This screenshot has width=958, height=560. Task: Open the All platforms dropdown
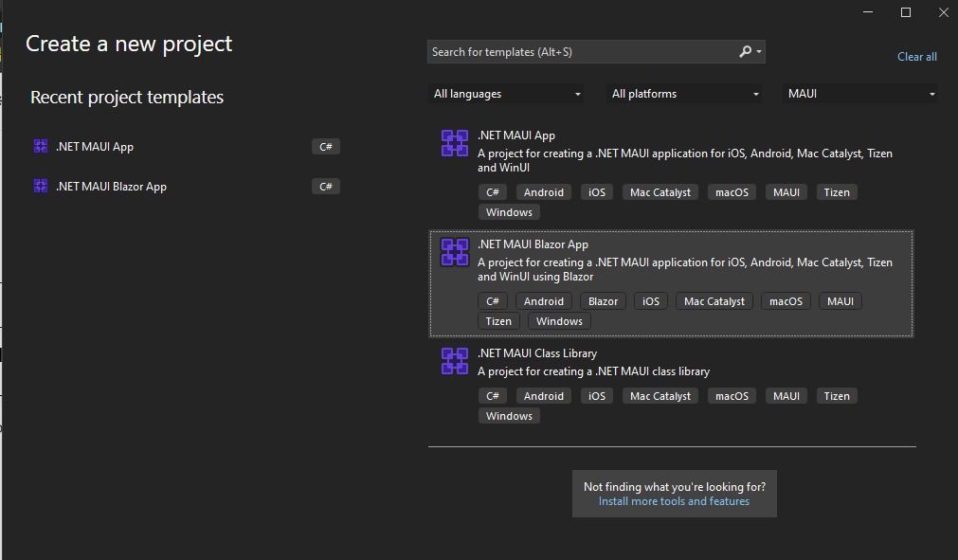tap(684, 94)
